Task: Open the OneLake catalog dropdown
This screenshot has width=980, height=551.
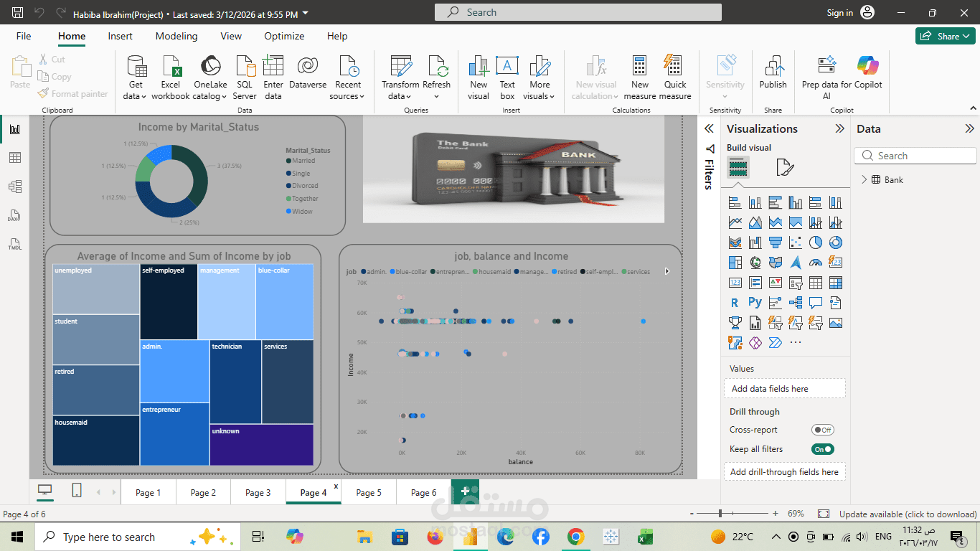Action: (x=210, y=78)
